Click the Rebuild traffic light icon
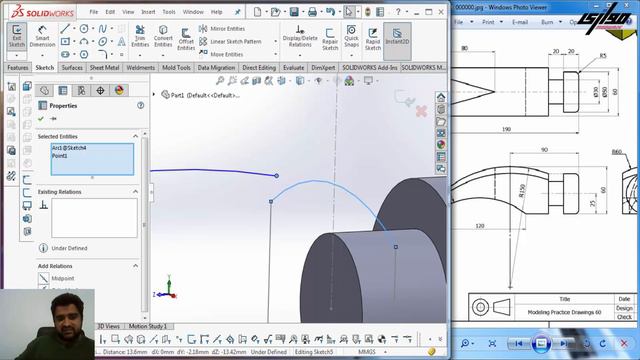The height and width of the screenshot is (360, 640). pyautogui.click(x=367, y=12)
